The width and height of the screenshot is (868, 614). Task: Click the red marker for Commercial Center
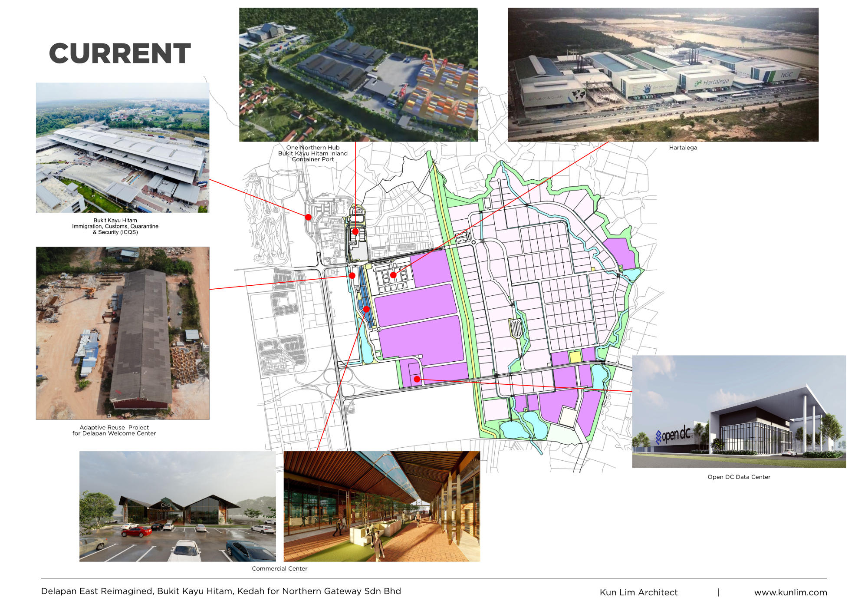(x=366, y=309)
